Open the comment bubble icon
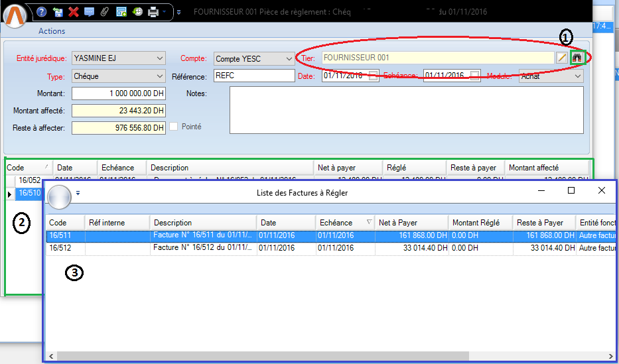Viewport: 619px width, 364px height. (x=89, y=12)
